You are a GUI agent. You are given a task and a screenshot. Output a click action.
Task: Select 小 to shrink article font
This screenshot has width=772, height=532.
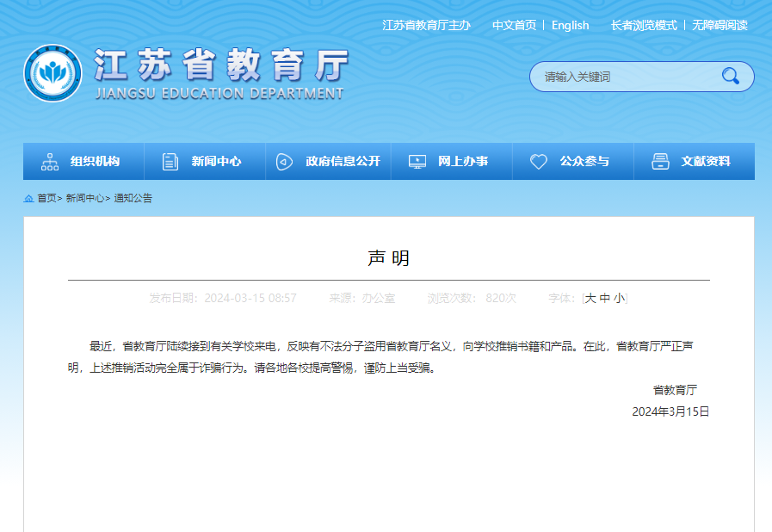pyautogui.click(x=617, y=296)
